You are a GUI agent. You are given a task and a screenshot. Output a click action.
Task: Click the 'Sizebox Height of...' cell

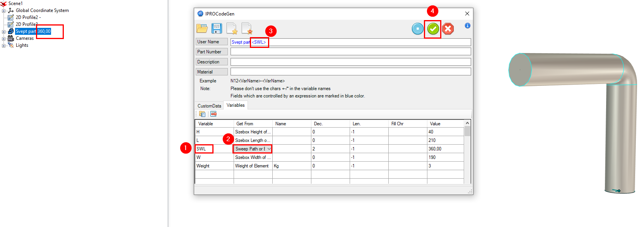coord(253,132)
